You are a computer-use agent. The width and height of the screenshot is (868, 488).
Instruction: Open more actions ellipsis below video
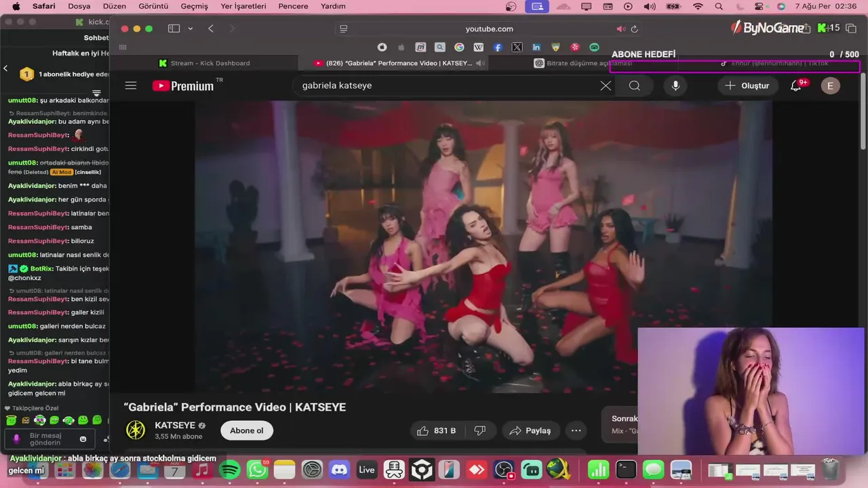(576, 430)
